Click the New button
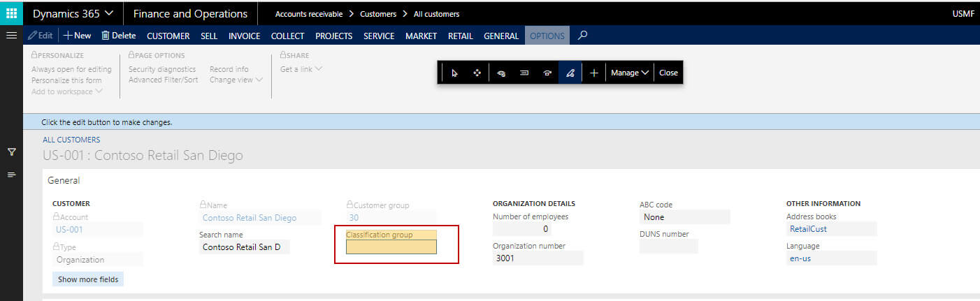 (78, 36)
